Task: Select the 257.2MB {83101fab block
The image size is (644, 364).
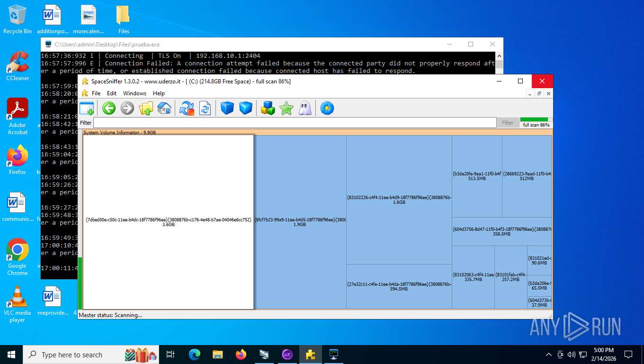Action: point(511,277)
